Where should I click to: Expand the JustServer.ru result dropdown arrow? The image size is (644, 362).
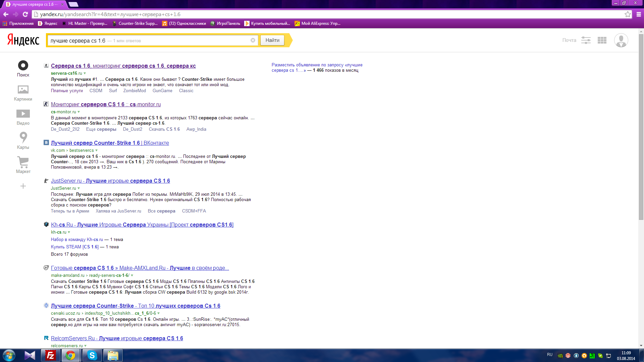(79, 188)
